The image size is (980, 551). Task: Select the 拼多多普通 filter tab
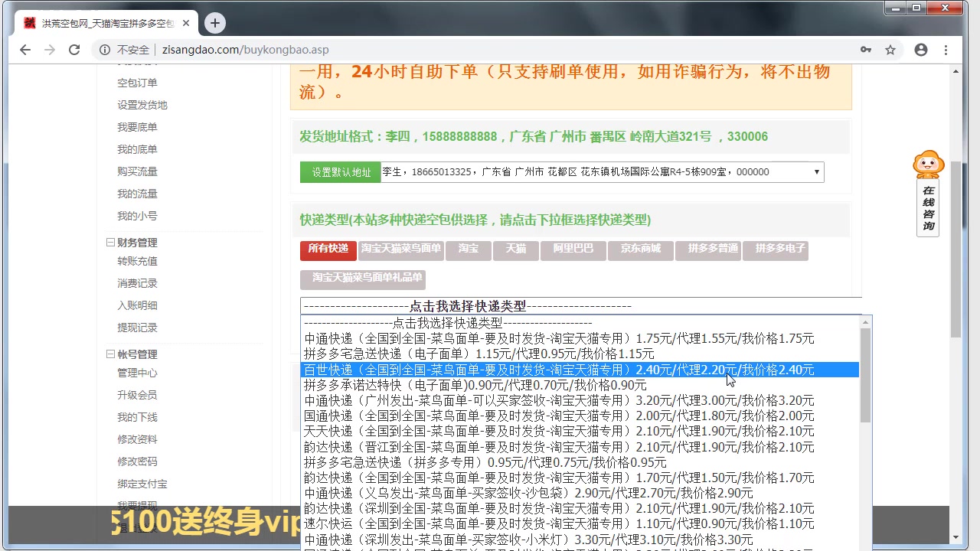(708, 250)
